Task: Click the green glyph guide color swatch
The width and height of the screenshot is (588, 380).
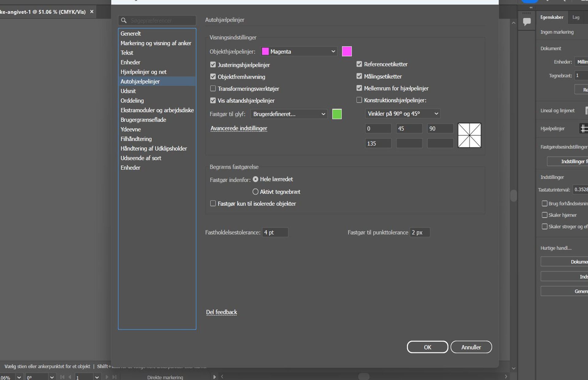Action: click(x=337, y=114)
